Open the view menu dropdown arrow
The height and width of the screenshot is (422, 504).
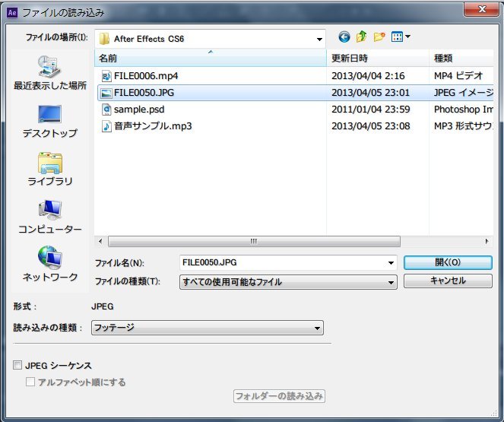click(x=407, y=36)
